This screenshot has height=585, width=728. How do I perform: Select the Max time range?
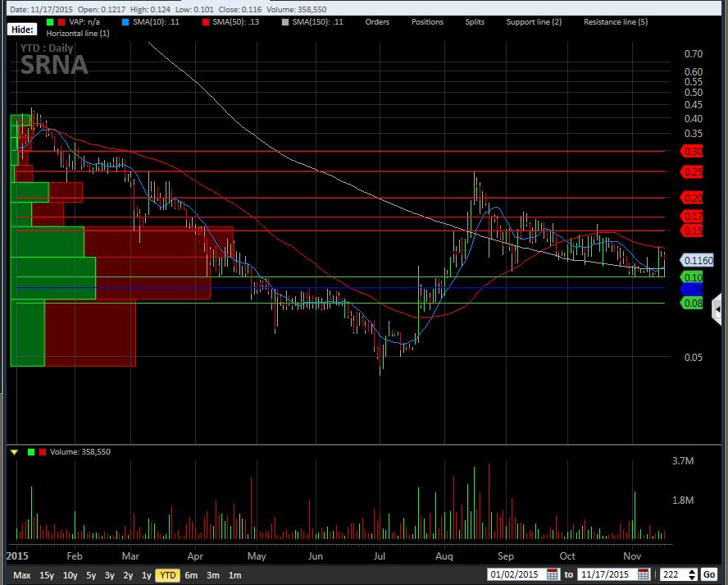(x=22, y=575)
